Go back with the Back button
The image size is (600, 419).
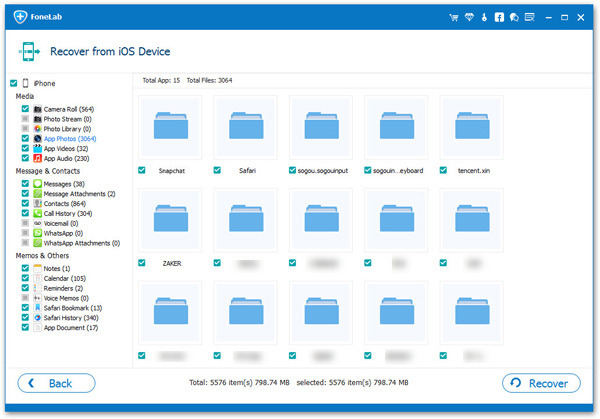56,383
